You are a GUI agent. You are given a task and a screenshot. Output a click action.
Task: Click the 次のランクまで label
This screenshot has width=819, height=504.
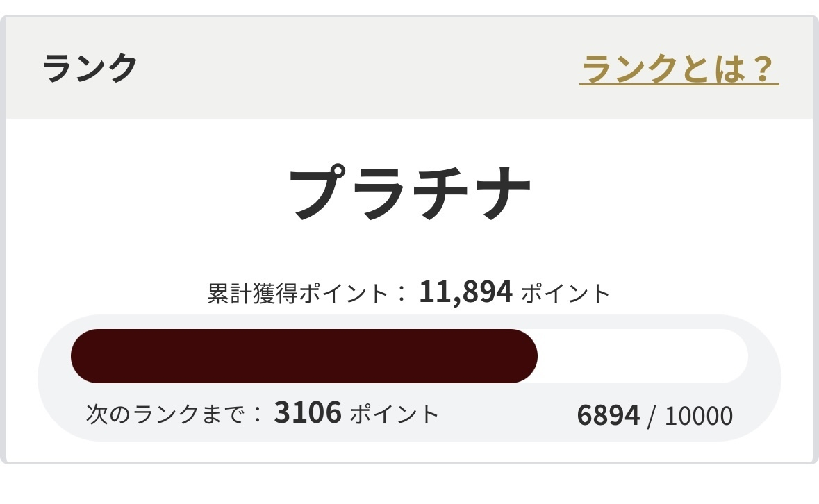point(165,414)
